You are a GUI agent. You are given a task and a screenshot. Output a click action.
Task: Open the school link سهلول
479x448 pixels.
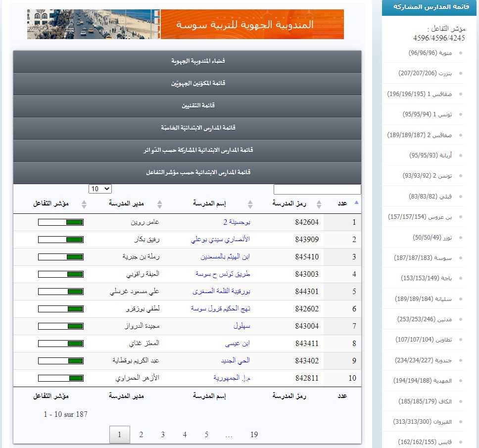pos(241,326)
